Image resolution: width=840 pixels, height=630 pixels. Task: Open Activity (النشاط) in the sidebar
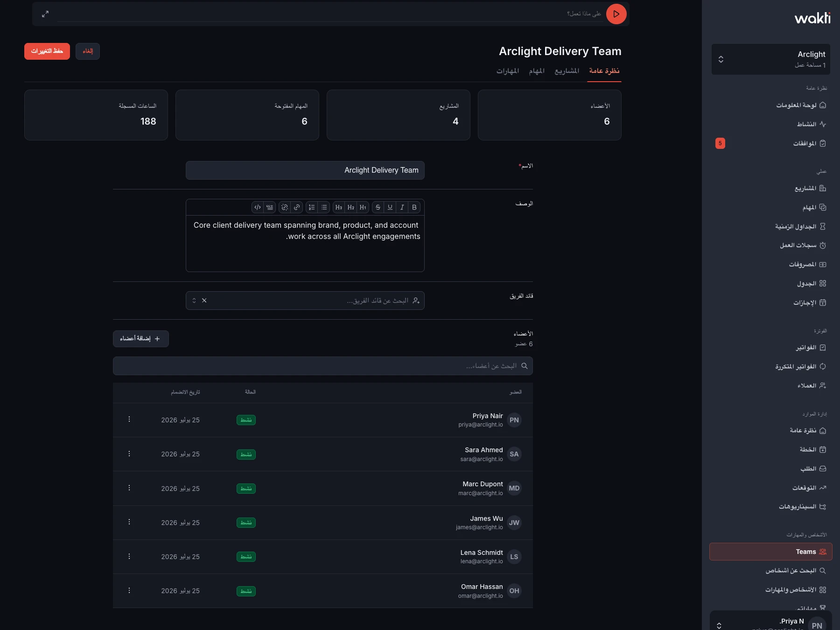point(771,124)
